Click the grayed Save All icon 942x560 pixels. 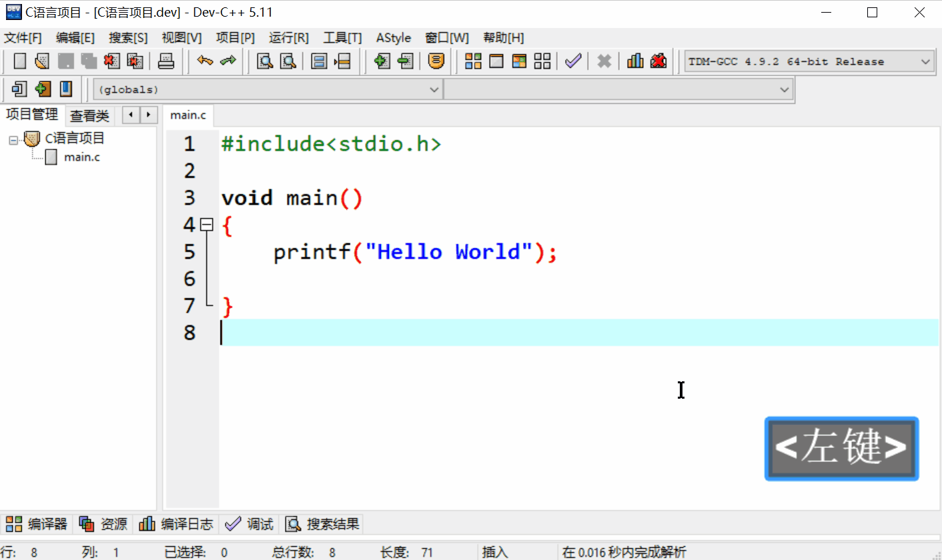click(x=89, y=61)
